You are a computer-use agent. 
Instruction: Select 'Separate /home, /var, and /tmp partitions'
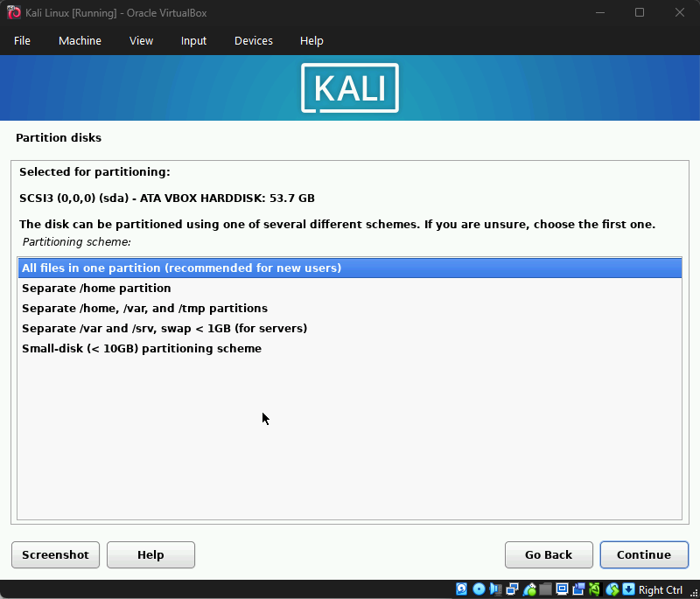(144, 308)
